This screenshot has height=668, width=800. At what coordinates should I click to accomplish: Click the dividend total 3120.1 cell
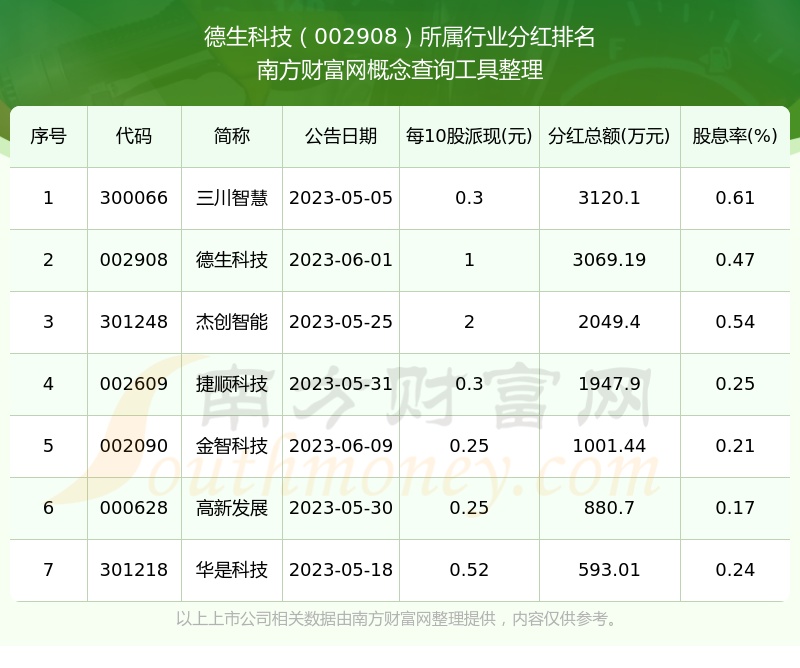click(609, 198)
